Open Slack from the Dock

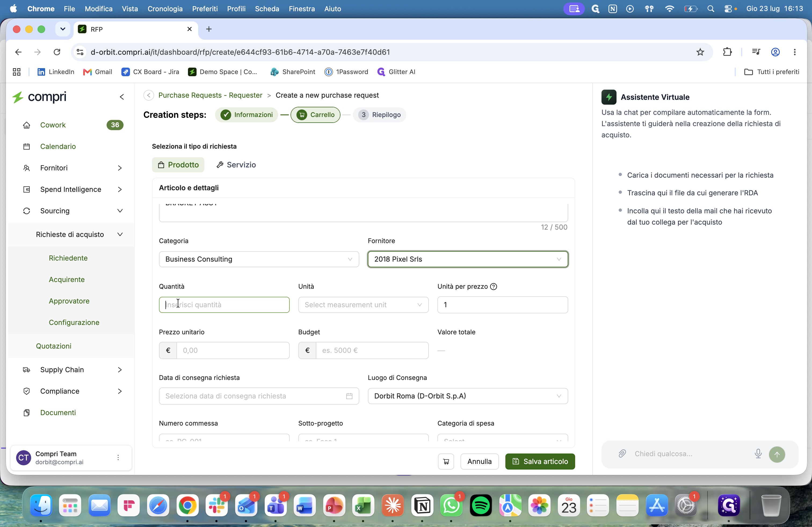pos(217,505)
